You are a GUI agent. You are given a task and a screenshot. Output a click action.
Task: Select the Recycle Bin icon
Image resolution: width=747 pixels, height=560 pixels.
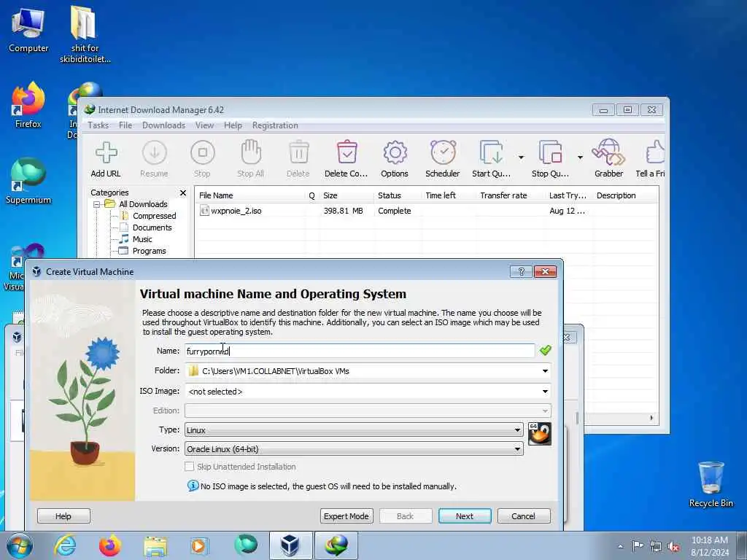tap(711, 485)
